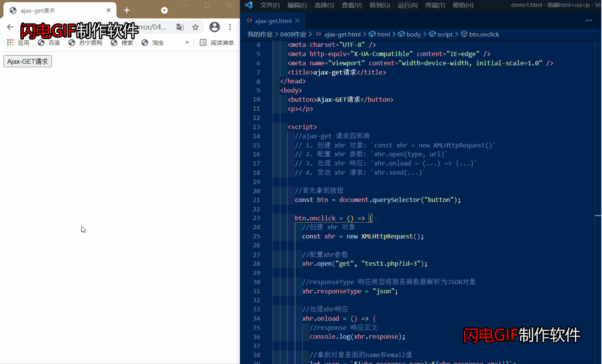Screen dimensions: 602x364
Task: Close the ajax-get请求 browser tab
Action: (x=109, y=10)
